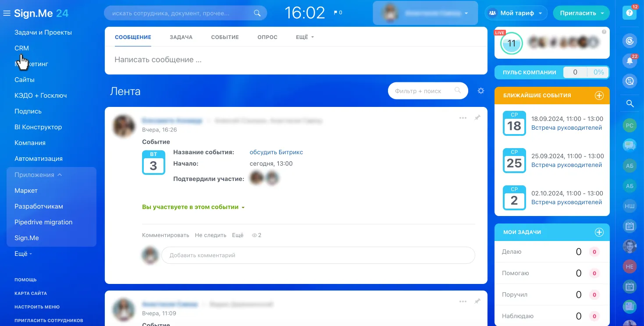Click the search magnifier in right sidebar
Image resolution: width=644 pixels, height=326 pixels.
tap(630, 104)
